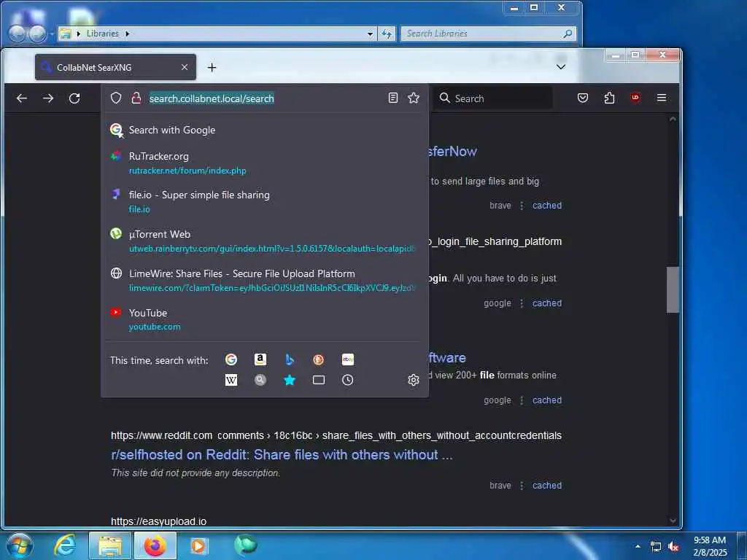Open a new tab with the plus button

tap(212, 68)
